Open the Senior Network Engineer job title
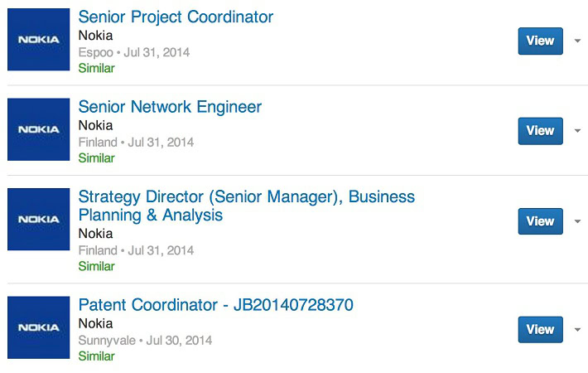The image size is (588, 373). [x=170, y=107]
